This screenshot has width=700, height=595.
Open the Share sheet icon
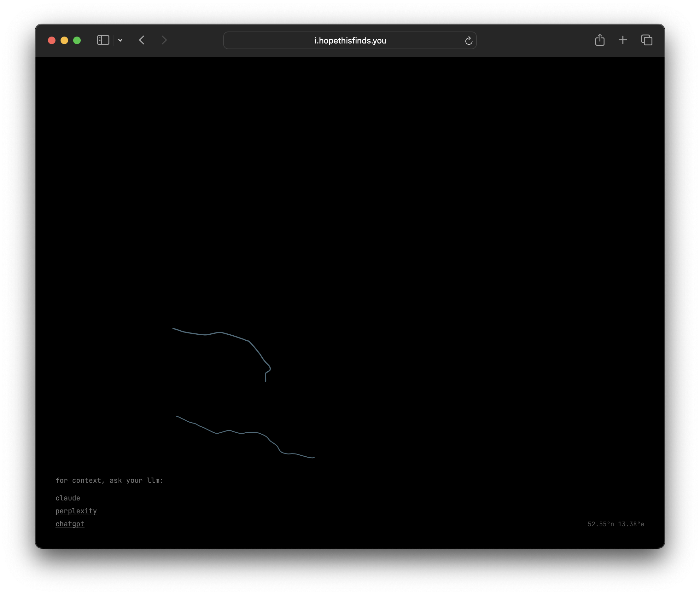click(599, 40)
